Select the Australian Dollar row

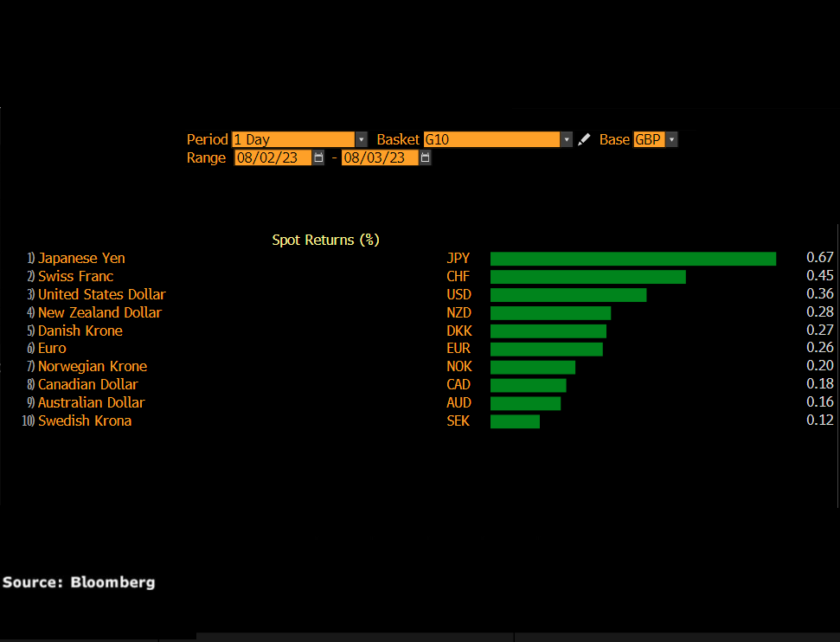point(91,402)
